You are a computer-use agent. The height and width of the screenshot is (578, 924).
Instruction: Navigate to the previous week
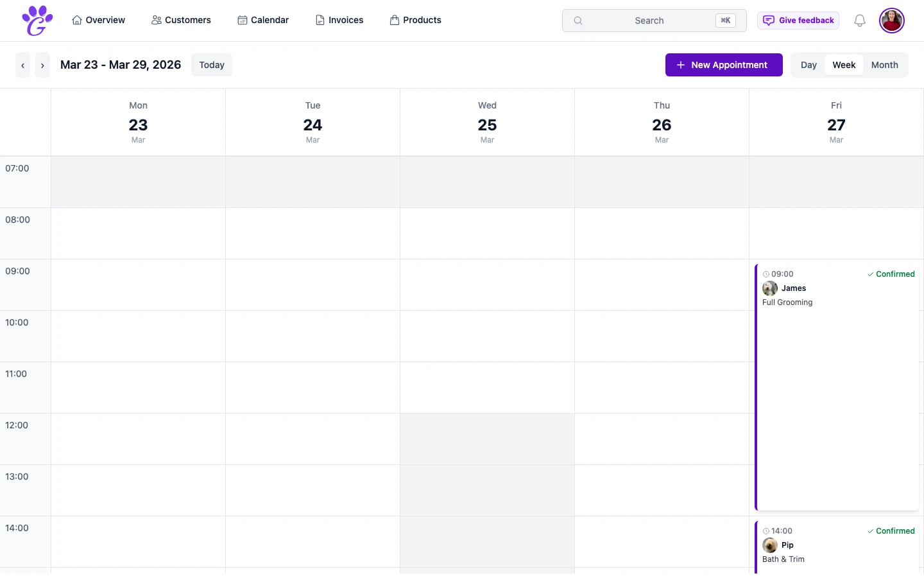[x=22, y=65]
